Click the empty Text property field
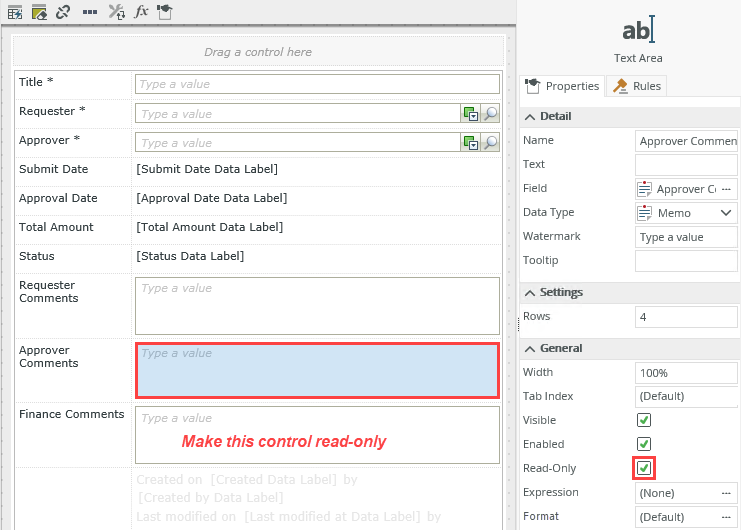 (686, 165)
